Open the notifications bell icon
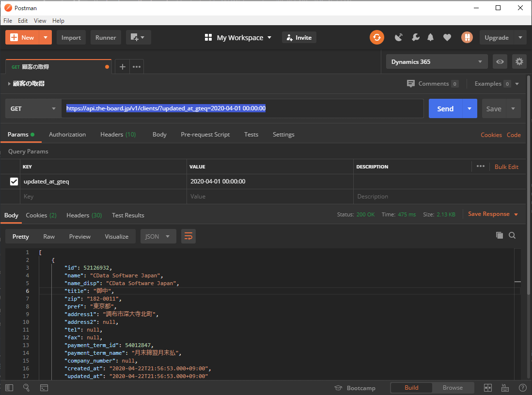The image size is (532, 395). point(430,37)
